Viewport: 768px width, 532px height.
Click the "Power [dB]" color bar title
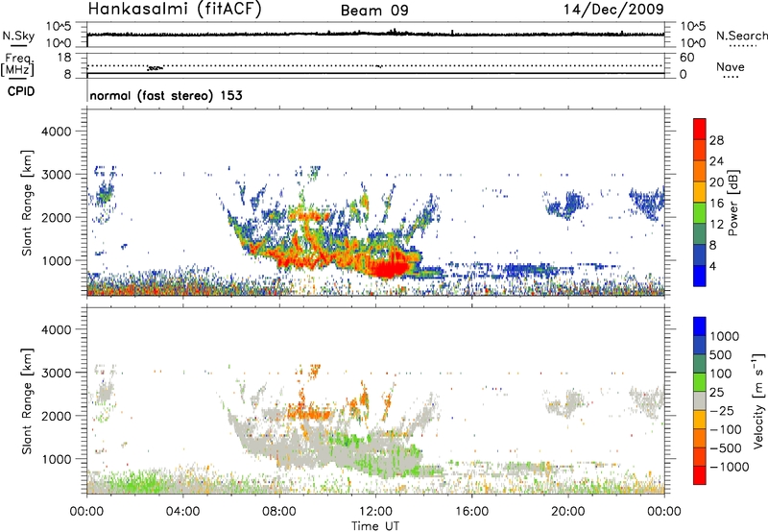732,203
